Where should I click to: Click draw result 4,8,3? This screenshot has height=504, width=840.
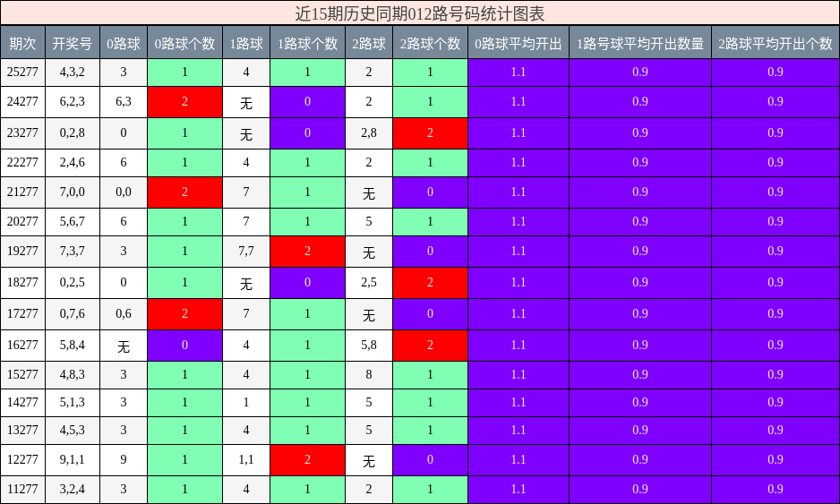pos(73,375)
